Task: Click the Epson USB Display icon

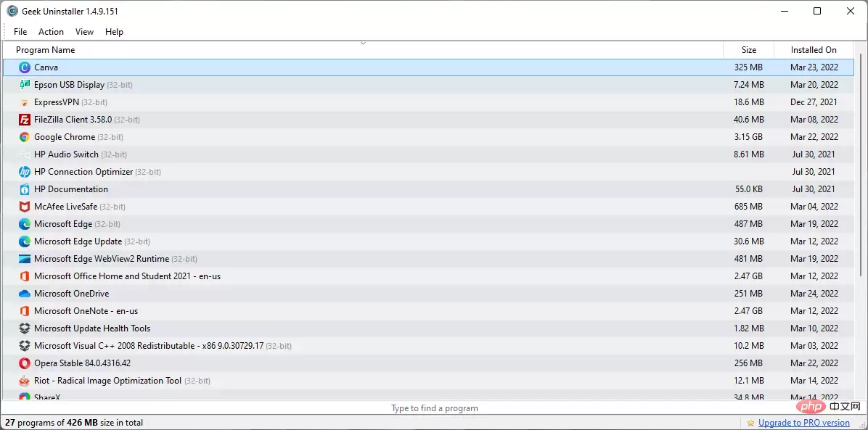Action: (25, 85)
